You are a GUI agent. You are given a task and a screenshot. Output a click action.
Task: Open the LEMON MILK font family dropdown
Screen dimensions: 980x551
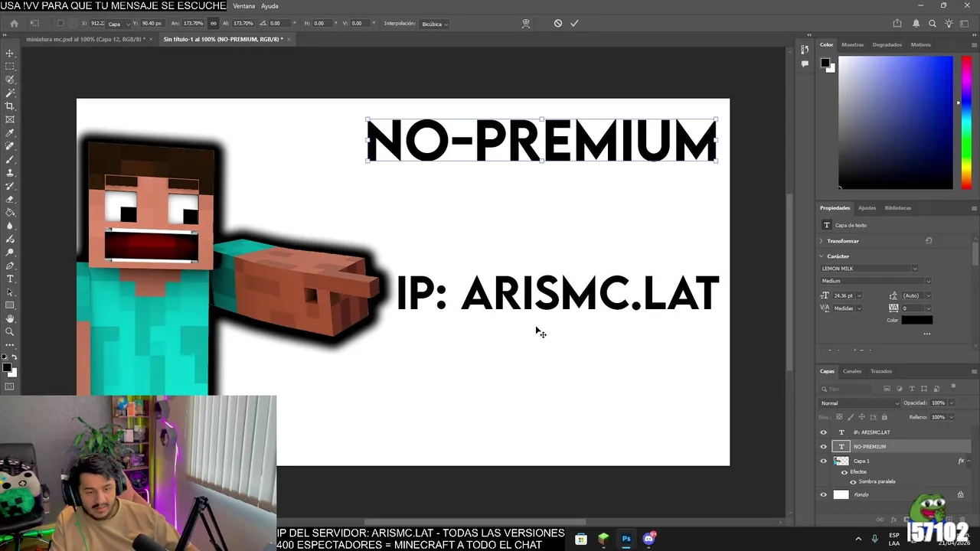tap(914, 269)
